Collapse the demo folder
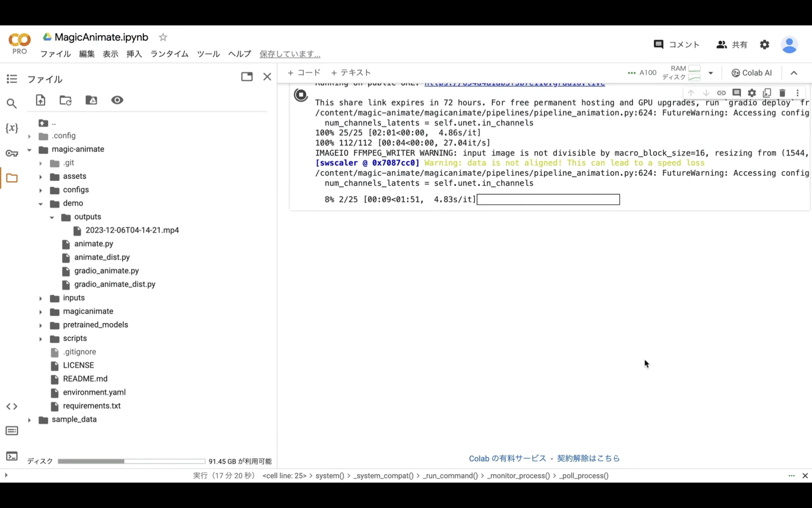 point(41,204)
